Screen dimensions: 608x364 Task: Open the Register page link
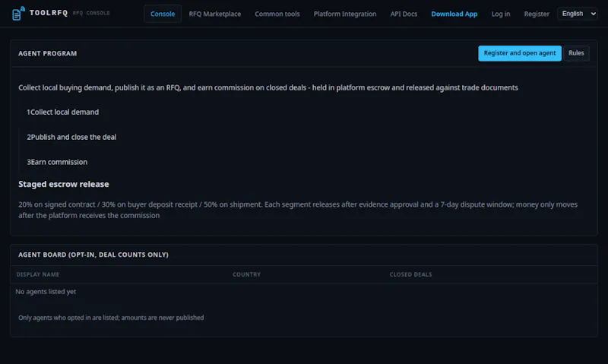[537, 14]
